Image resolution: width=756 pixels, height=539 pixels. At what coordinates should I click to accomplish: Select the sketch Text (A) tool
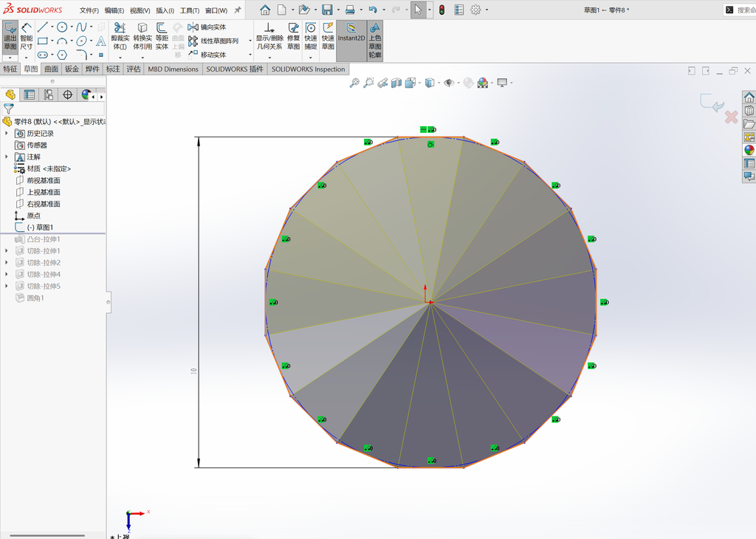click(100, 41)
